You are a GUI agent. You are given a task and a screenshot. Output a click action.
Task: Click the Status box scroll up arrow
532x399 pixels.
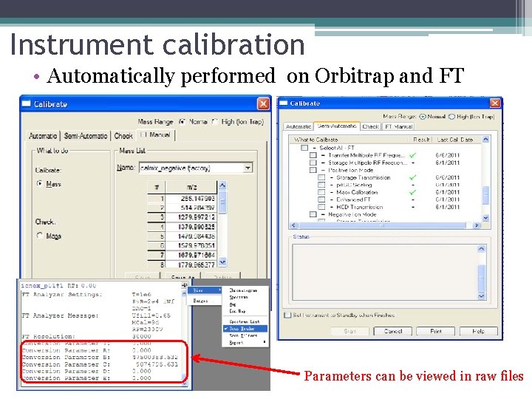481,249
